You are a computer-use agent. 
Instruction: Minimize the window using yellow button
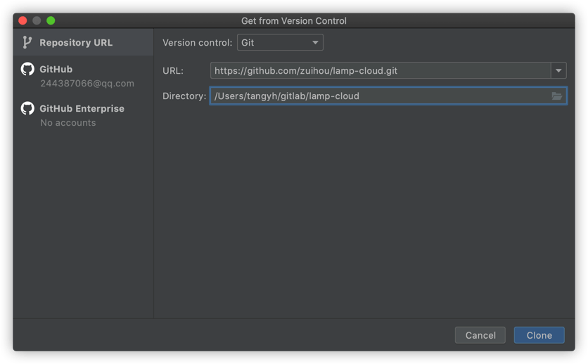[37, 20]
